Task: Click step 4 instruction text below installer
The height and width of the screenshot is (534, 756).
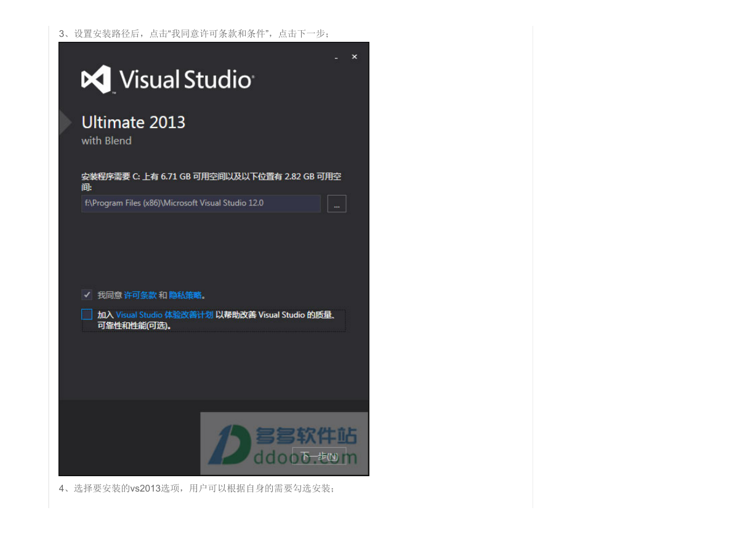Action: 196,488
